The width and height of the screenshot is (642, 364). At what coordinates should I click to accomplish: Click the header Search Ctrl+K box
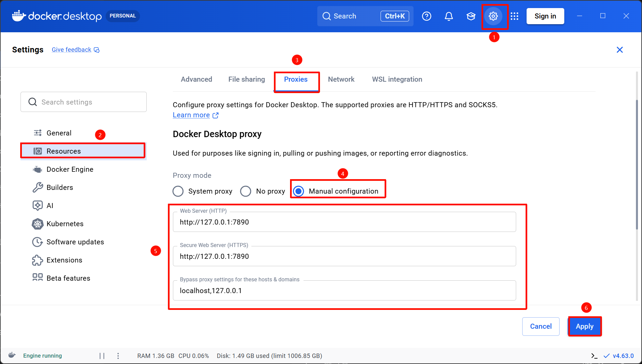coord(365,16)
